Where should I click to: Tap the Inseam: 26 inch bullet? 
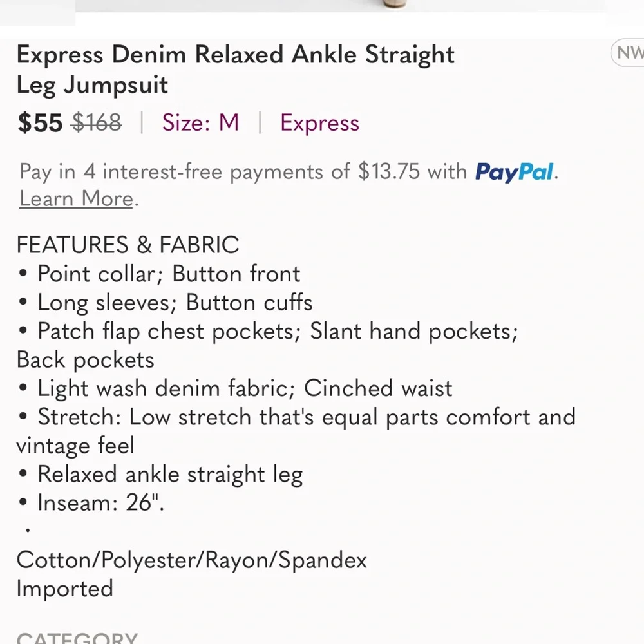[100, 503]
